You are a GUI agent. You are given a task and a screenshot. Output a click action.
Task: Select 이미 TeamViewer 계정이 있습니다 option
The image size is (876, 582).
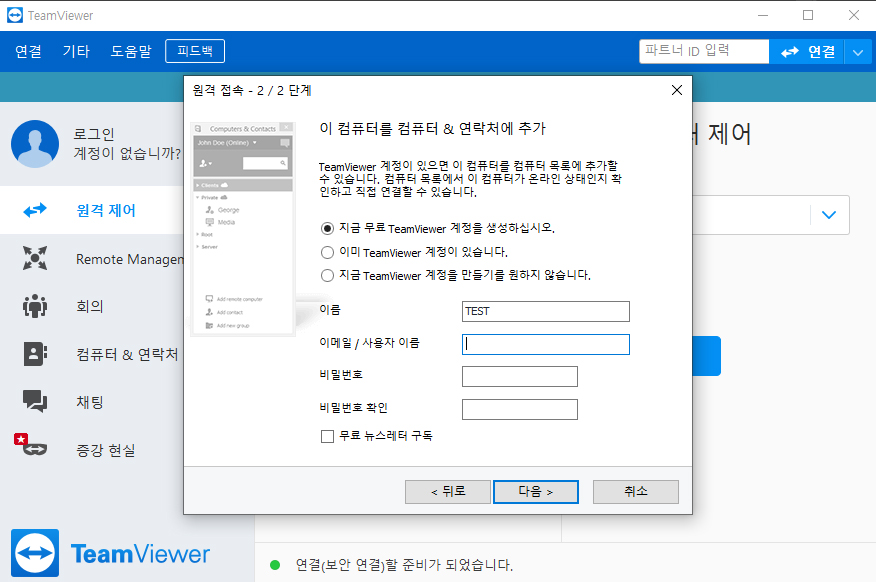[327, 252]
